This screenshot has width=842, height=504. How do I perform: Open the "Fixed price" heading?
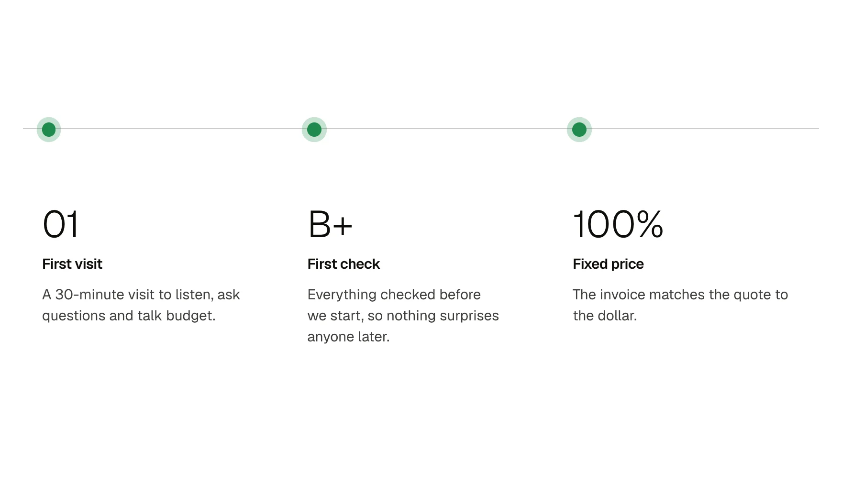click(608, 264)
